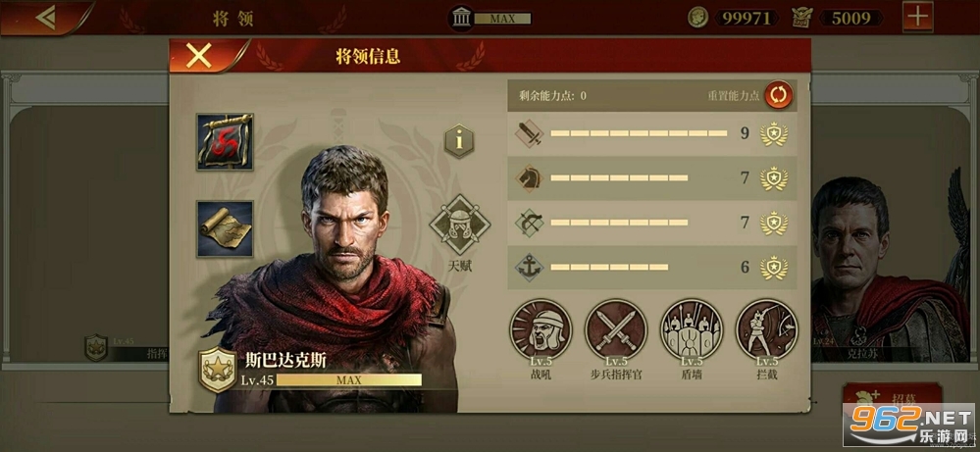Click the hexagonal info button
The height and width of the screenshot is (452, 980).
tap(459, 141)
